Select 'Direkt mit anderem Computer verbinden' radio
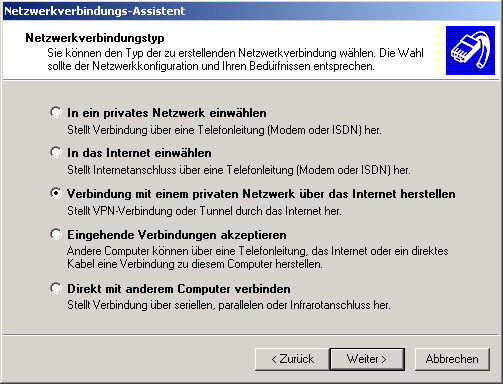503x384 pixels. 56,288
